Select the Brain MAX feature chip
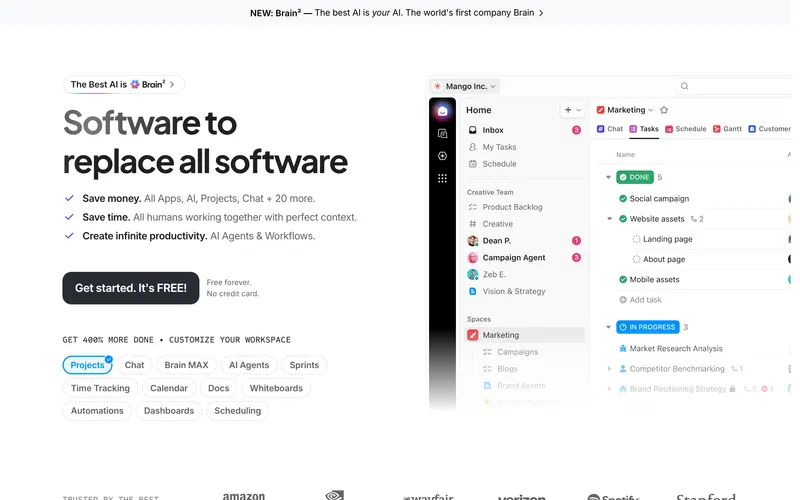This screenshot has height=500, width=800. coord(186,365)
